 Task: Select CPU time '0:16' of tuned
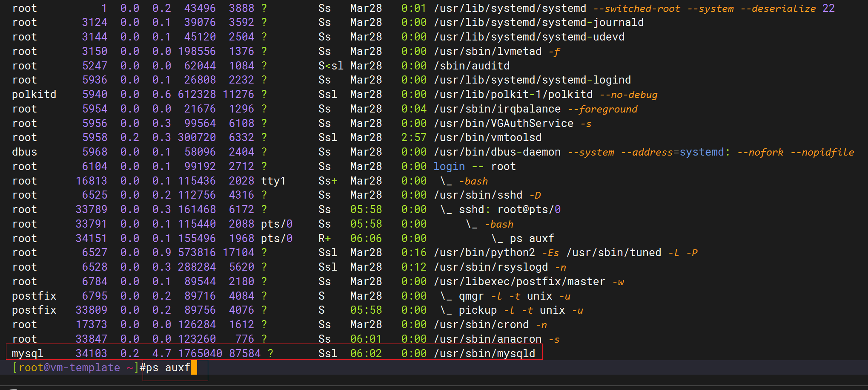pos(414,252)
